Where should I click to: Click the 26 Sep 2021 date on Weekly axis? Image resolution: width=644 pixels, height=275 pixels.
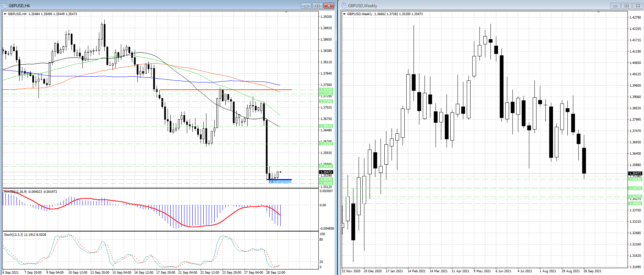(x=592, y=271)
